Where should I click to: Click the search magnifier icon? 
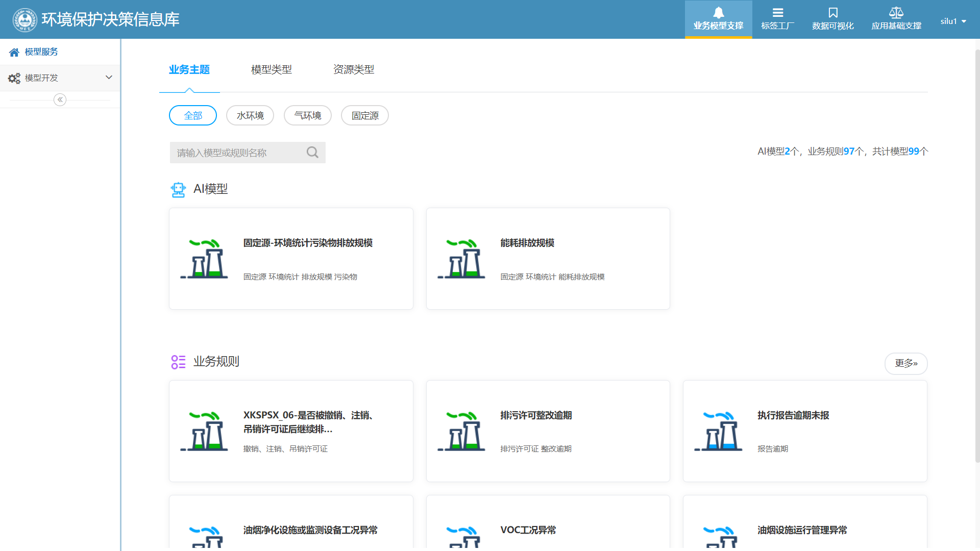tap(312, 153)
